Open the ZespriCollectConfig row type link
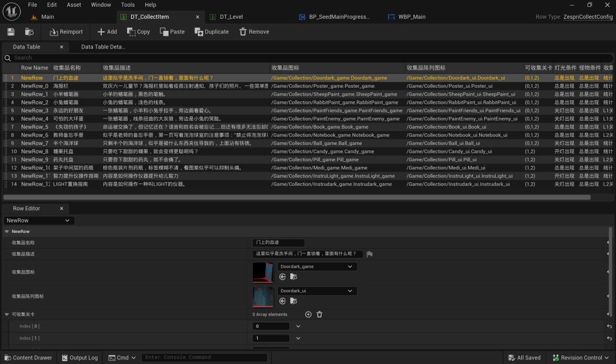This screenshot has height=364, width=616. [587, 17]
